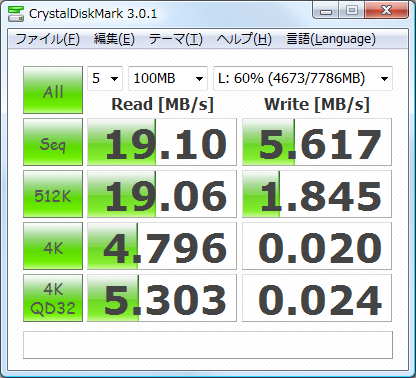Click the 4K read result 4.796
The height and width of the screenshot is (378, 416).
[162, 246]
